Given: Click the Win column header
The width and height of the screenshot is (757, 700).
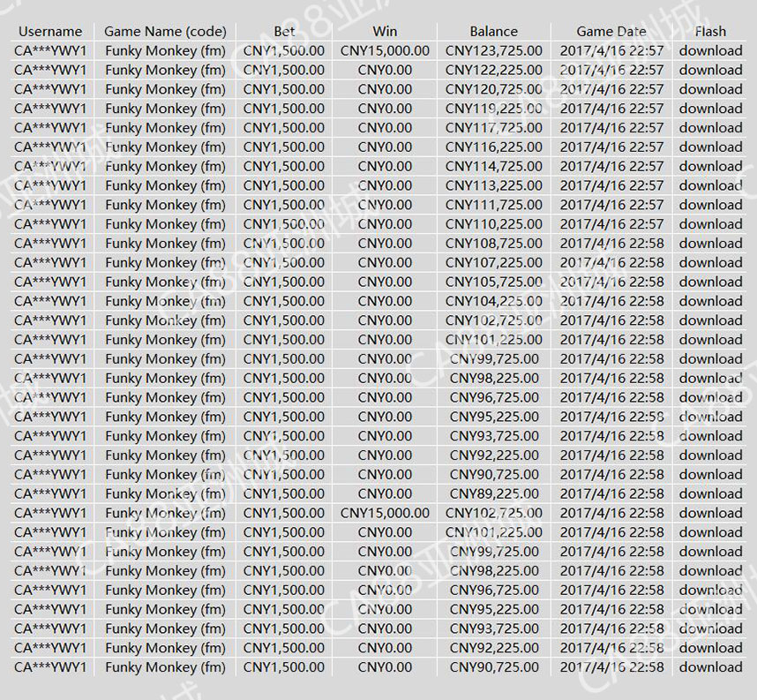Looking at the screenshot, I should [x=385, y=32].
